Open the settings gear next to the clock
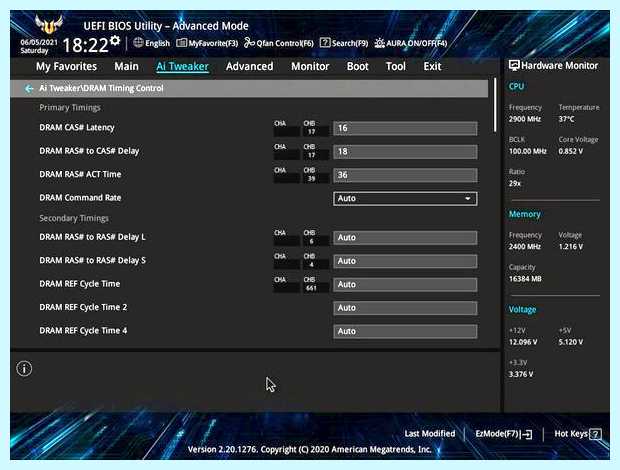The height and width of the screenshot is (470, 620). click(115, 40)
